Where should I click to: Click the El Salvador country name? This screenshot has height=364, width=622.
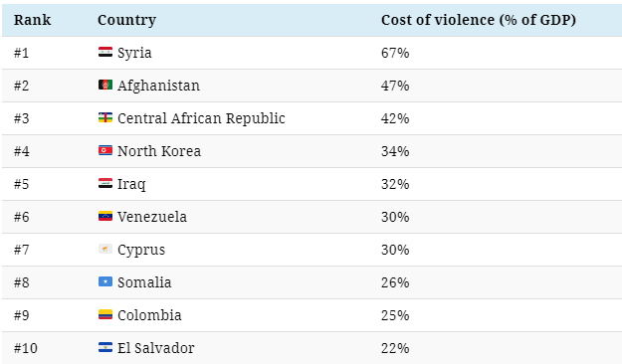156,348
